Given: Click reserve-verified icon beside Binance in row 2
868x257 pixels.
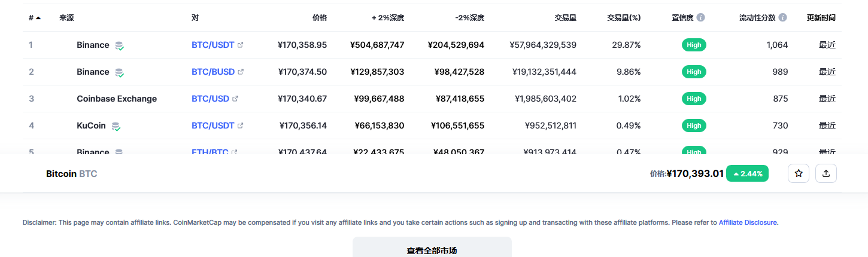Looking at the screenshot, I should coord(120,72).
